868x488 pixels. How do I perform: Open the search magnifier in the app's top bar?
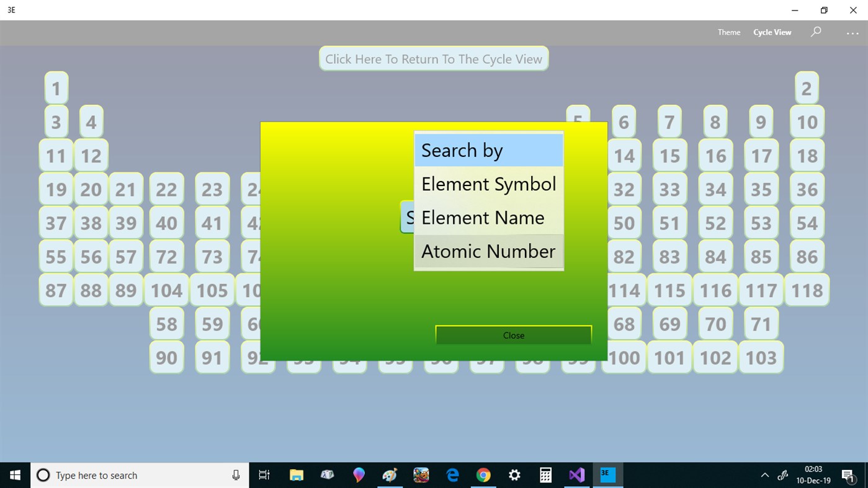[815, 32]
